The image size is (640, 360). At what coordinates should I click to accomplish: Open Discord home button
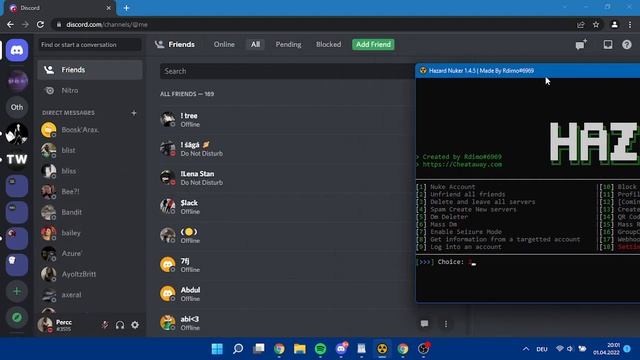pos(17,50)
